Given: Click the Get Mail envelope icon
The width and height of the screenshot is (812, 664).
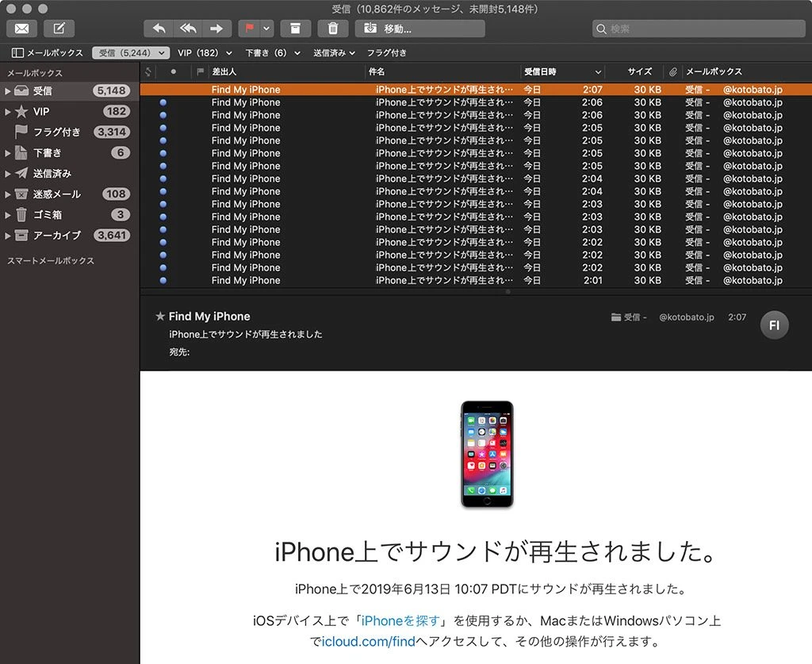Looking at the screenshot, I should pyautogui.click(x=22, y=29).
